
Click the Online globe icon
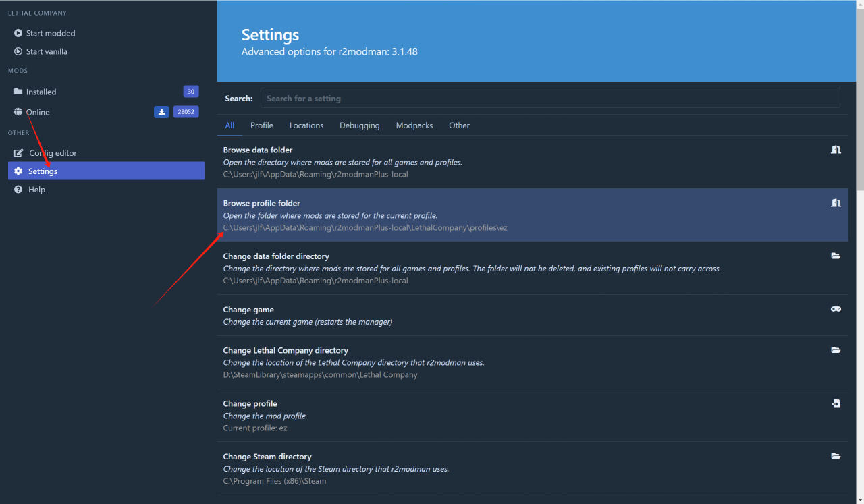pyautogui.click(x=18, y=112)
